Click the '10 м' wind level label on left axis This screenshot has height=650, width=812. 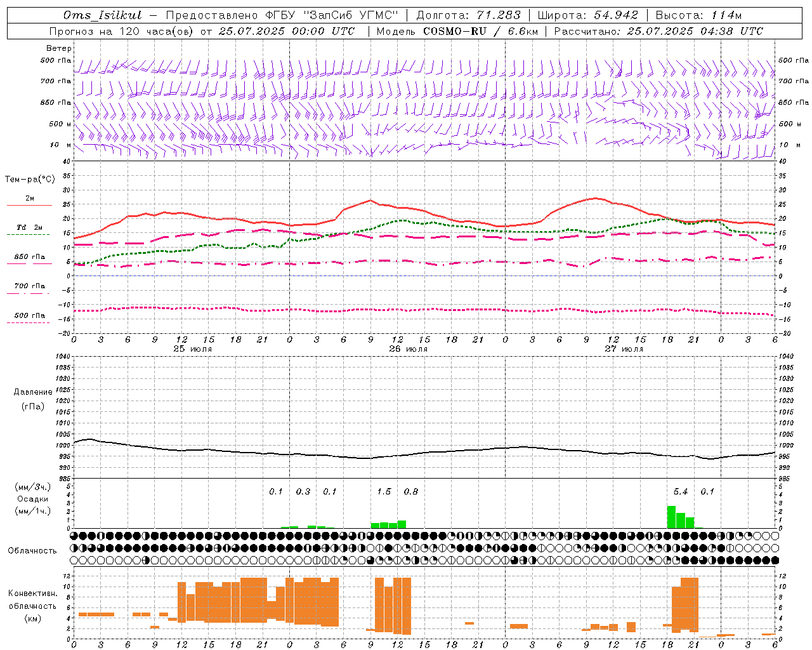tap(61, 145)
